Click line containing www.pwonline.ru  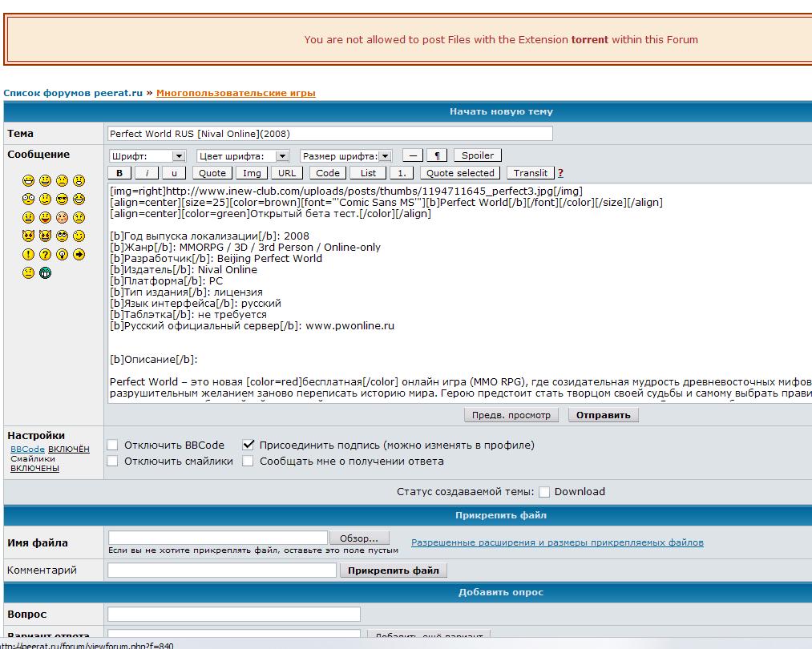coord(252,325)
